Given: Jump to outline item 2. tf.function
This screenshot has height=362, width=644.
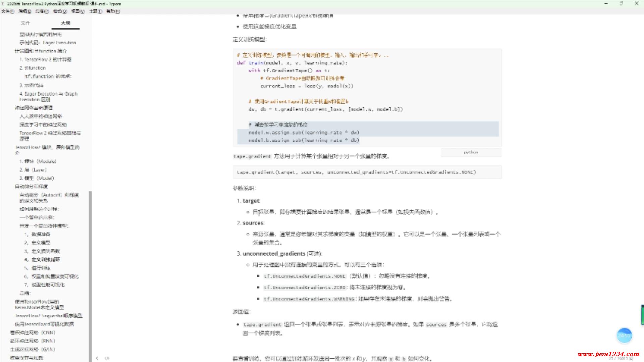Looking at the screenshot, I should [33, 68].
